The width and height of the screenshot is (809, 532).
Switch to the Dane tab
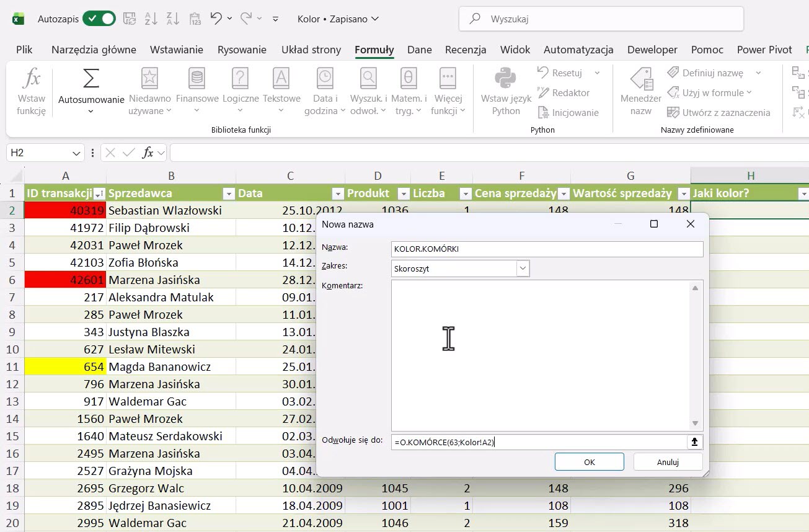click(x=420, y=50)
